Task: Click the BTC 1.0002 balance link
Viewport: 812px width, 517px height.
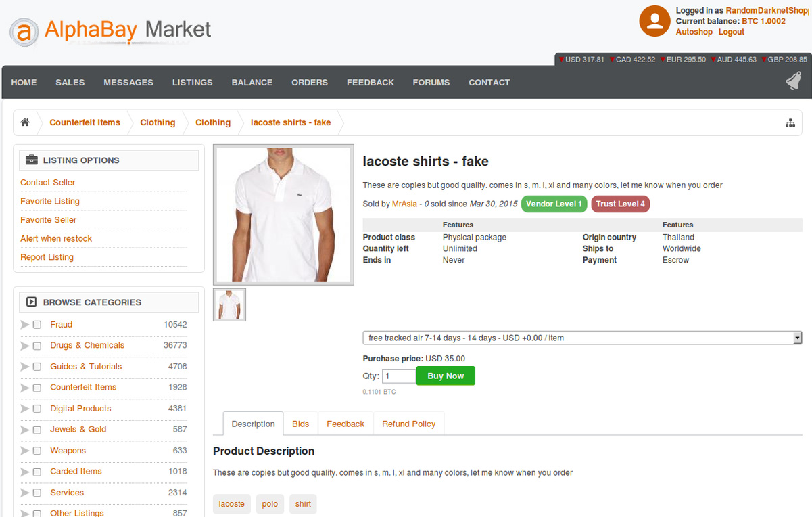Action: coord(763,21)
